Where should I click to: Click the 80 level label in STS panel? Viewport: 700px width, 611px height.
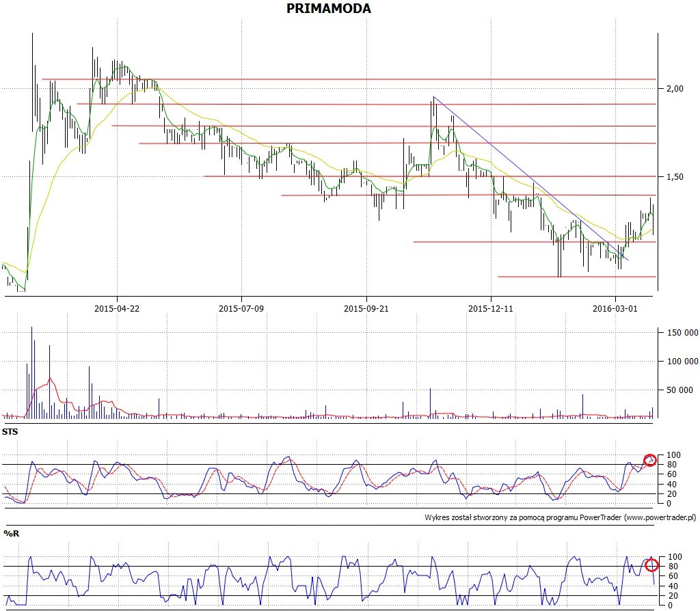(671, 465)
